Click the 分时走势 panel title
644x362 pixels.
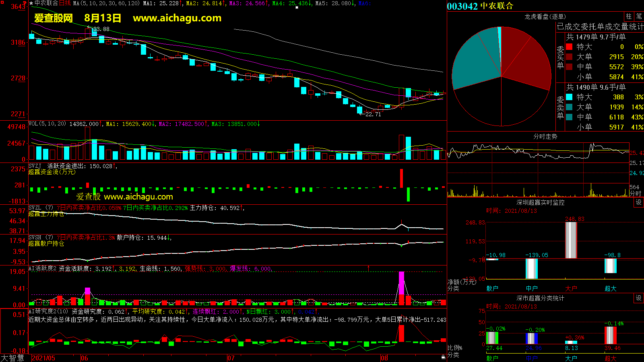[545, 137]
